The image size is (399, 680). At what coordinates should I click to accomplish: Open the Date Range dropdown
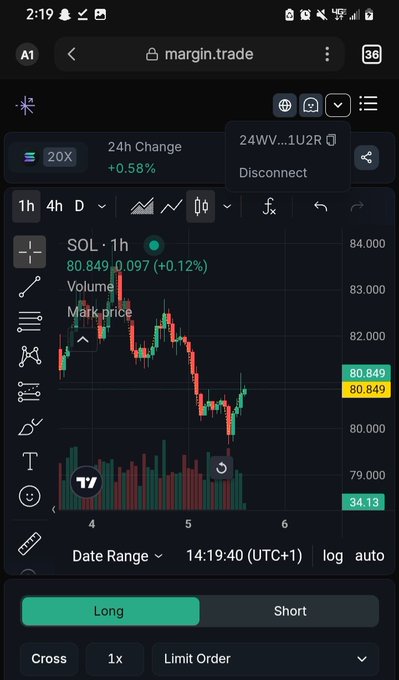117,556
